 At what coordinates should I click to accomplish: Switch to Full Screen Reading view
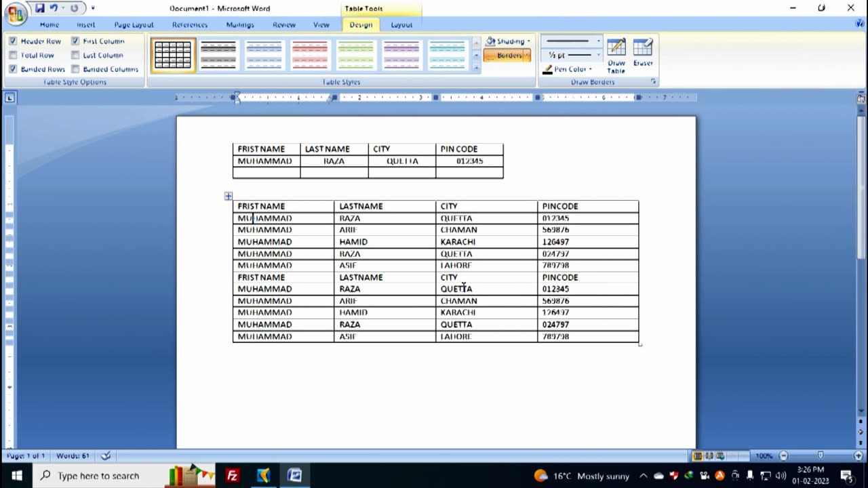pyautogui.click(x=709, y=455)
